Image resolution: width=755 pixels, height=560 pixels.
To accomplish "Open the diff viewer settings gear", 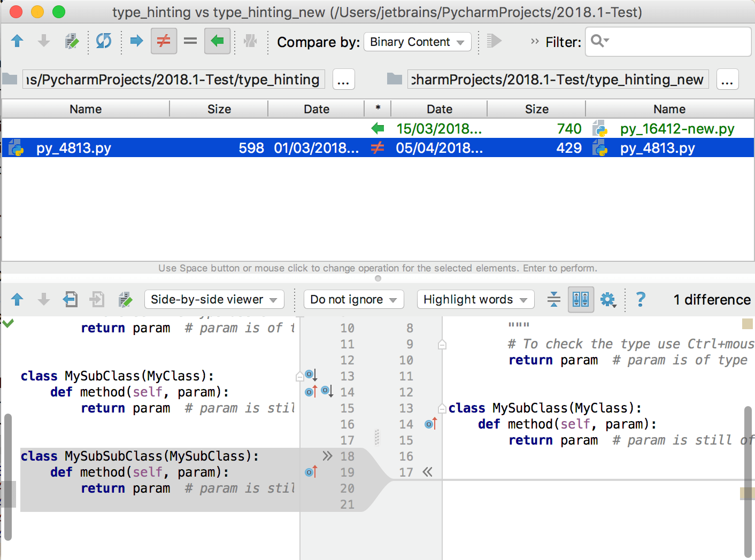I will click(608, 299).
